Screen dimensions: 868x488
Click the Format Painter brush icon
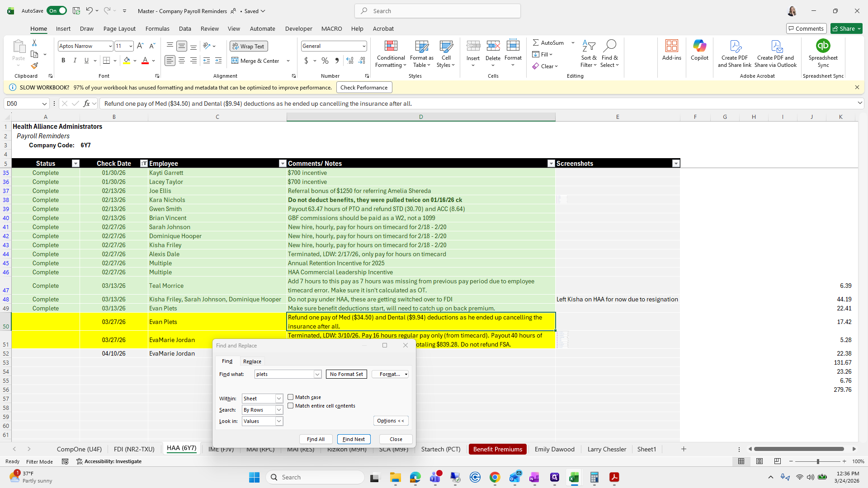tap(34, 66)
